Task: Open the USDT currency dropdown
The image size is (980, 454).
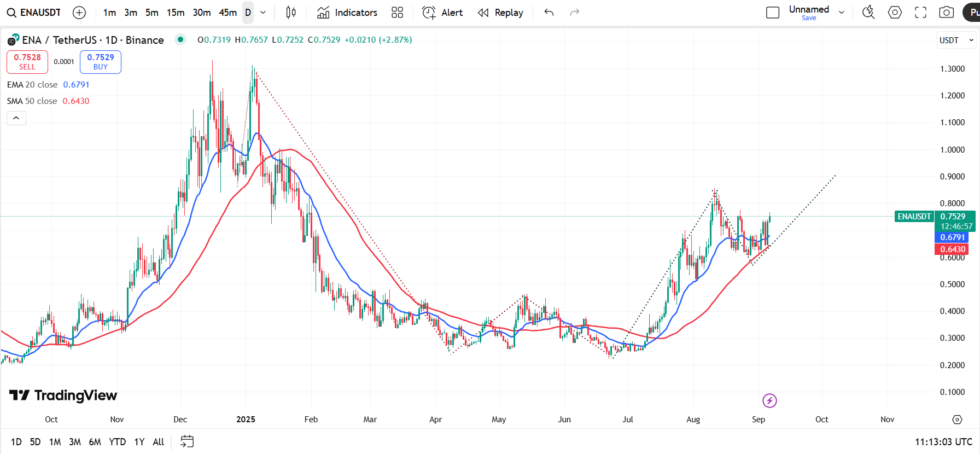Action: [x=956, y=40]
